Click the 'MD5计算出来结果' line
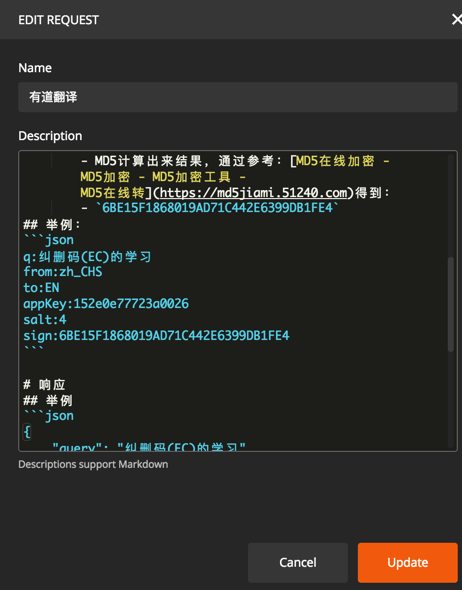 235,161
